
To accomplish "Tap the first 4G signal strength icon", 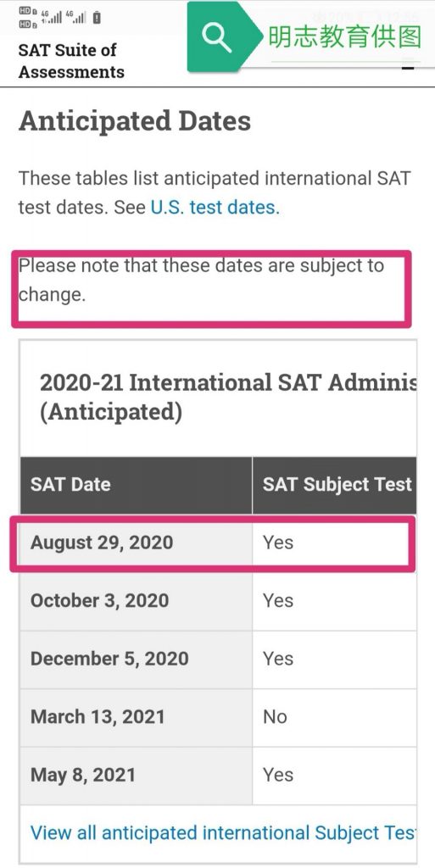I will 52,17.
